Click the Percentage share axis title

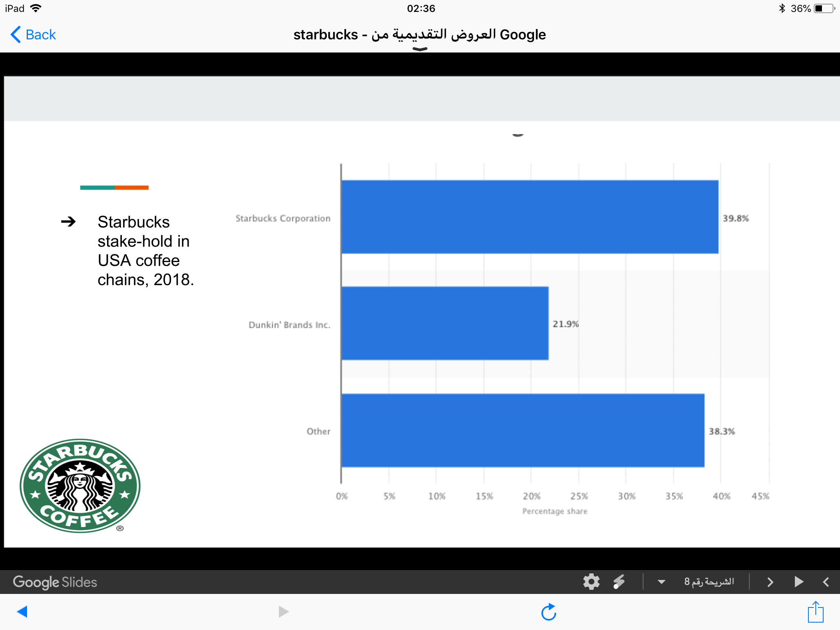point(555,511)
